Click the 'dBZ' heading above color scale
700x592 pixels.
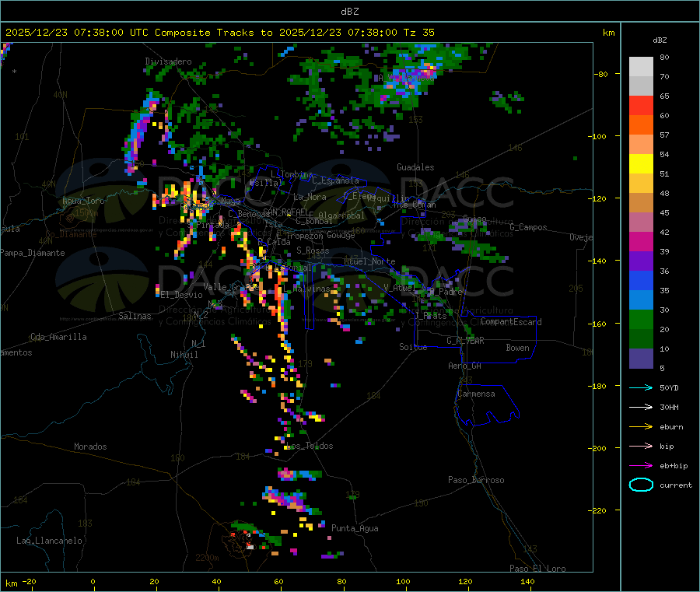click(x=660, y=40)
